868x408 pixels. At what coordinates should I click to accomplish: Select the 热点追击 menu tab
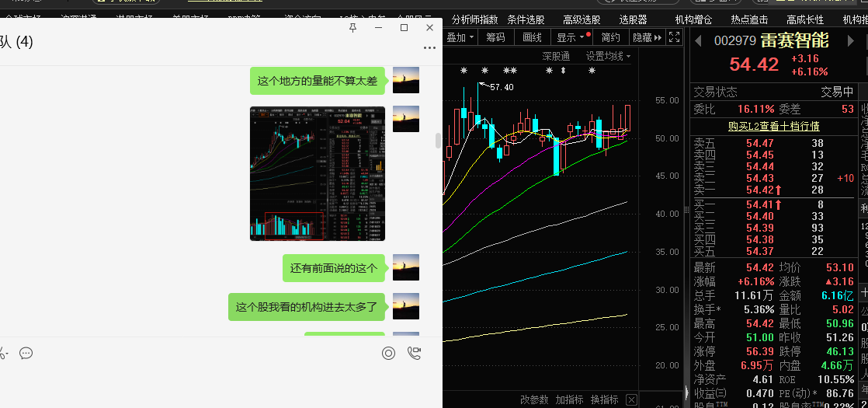[x=749, y=19]
